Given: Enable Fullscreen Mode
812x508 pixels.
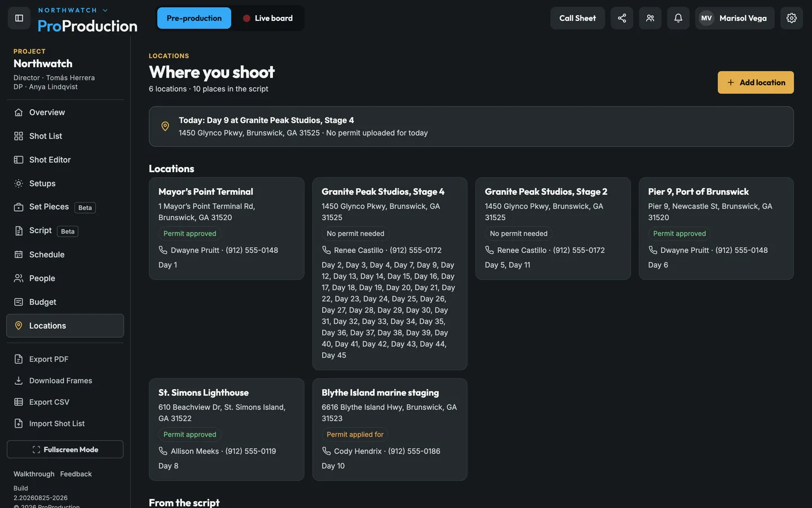Looking at the screenshot, I should [x=65, y=449].
